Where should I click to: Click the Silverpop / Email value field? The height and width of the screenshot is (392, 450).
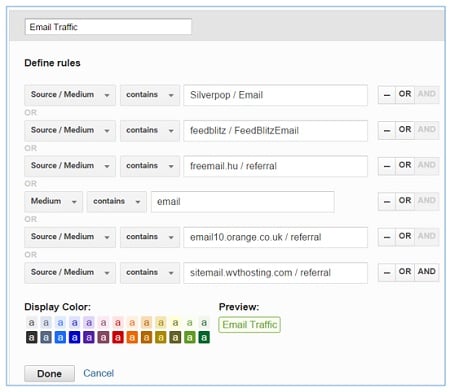click(x=275, y=95)
